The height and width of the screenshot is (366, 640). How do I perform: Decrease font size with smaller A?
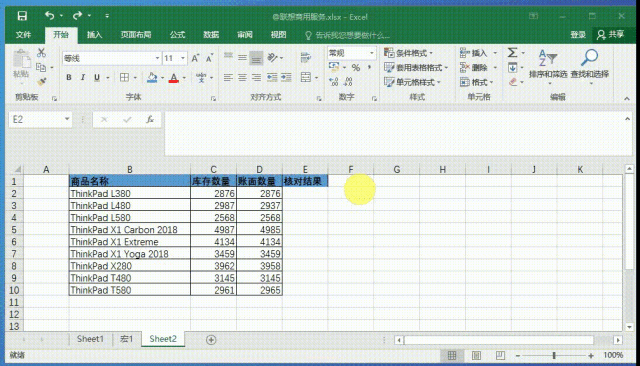click(209, 58)
